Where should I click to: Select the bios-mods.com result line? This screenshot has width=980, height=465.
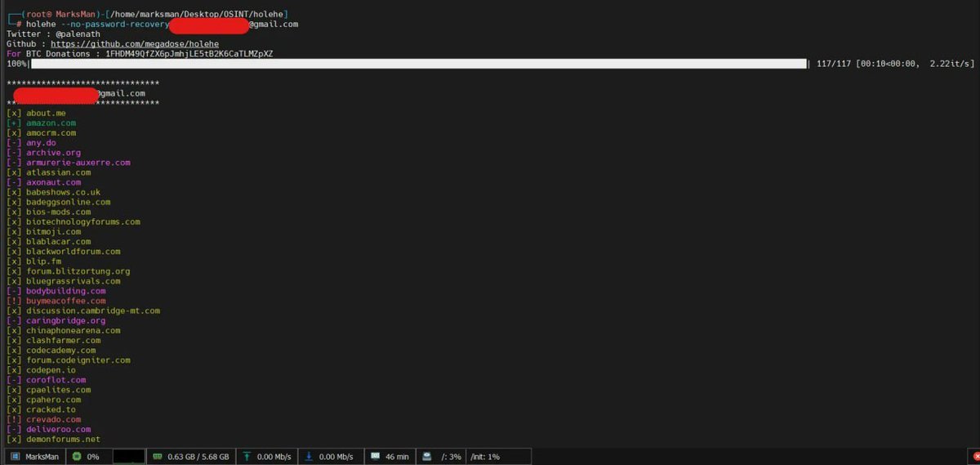tap(48, 212)
